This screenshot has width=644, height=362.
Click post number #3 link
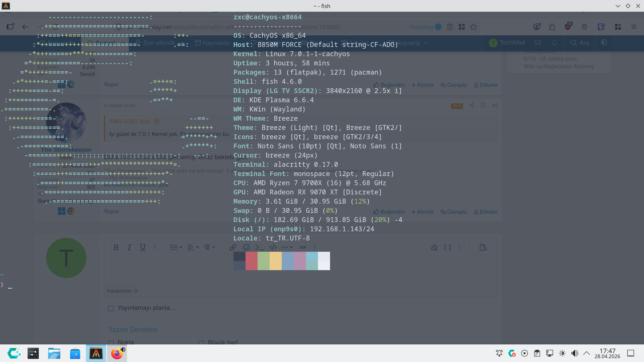coord(495,105)
